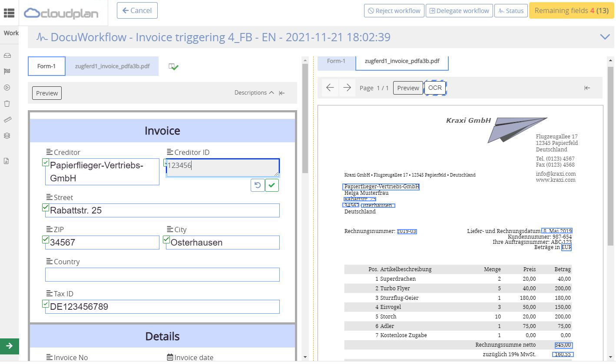Click the green checkmark confirming Creditor ID
Viewport: 616px width, 364px height.
pos(272,185)
